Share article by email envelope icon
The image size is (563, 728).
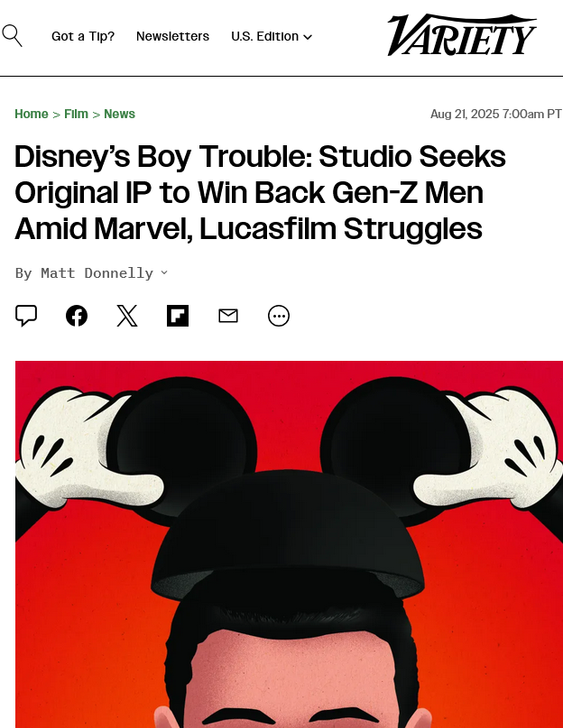228,316
